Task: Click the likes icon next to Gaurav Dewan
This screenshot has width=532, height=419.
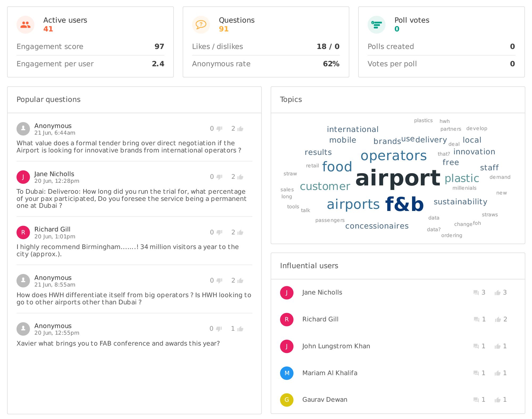Action: pos(497,400)
